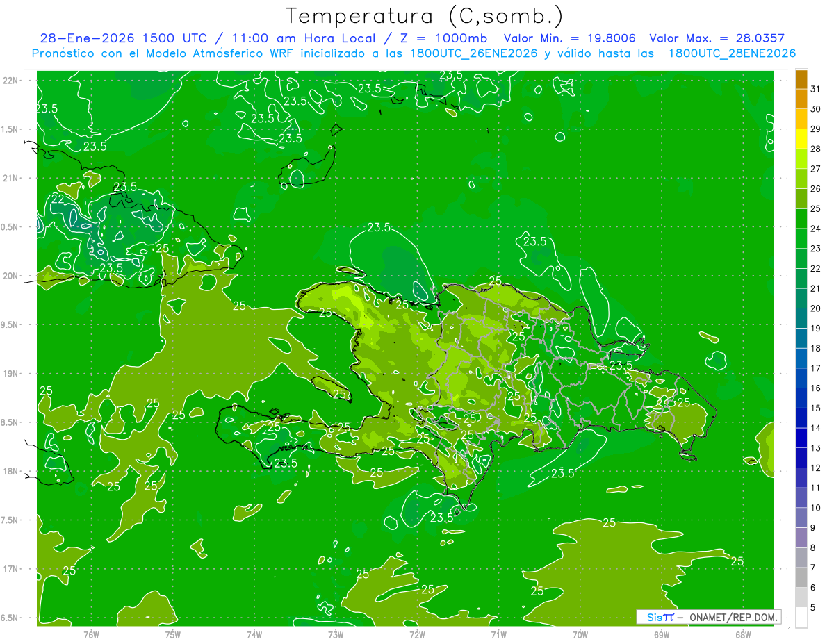Click the legend number '5'
Screen dimensions: 834x644
click(813, 608)
